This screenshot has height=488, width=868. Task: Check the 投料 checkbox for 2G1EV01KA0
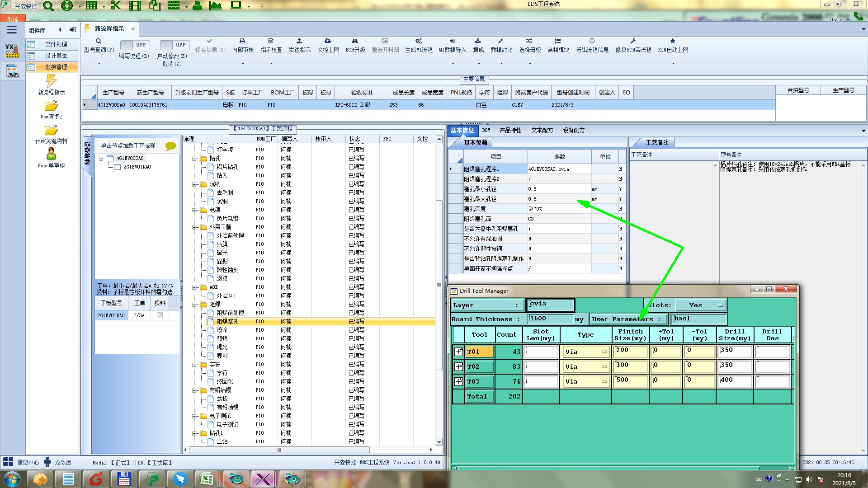(x=160, y=315)
